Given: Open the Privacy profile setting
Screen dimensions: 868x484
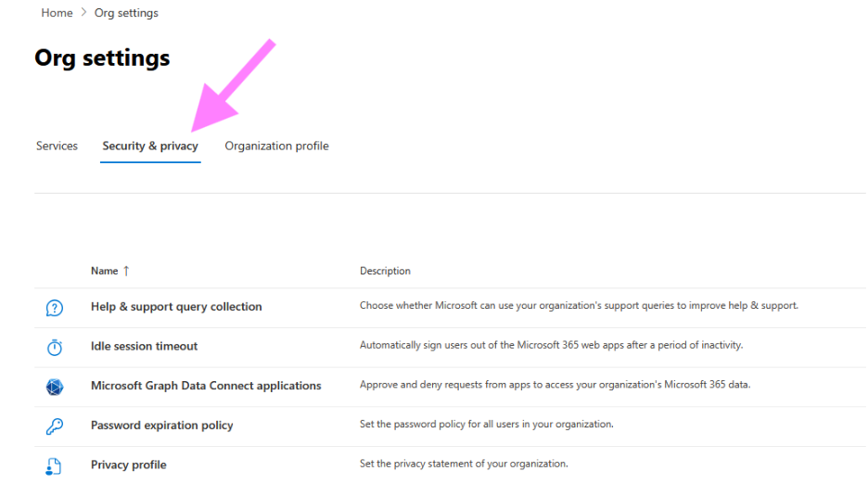Looking at the screenshot, I should [128, 465].
